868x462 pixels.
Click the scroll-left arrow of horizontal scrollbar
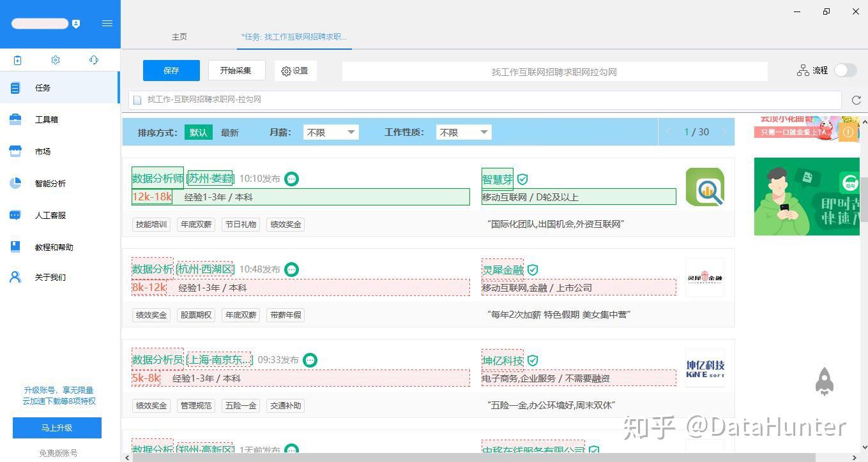click(126, 458)
